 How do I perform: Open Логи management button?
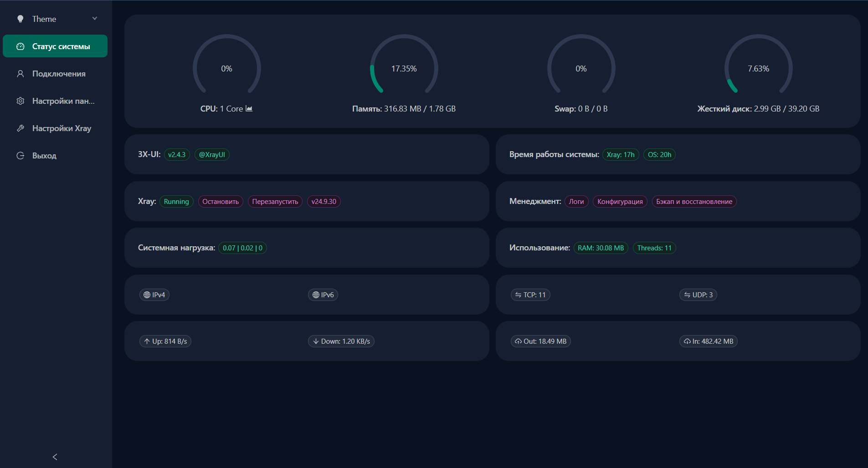click(576, 201)
